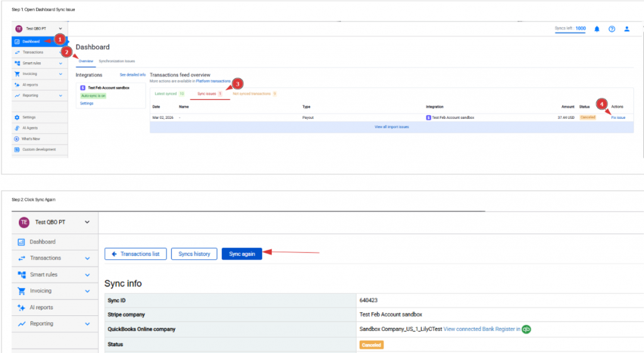Click Smart rules icon in Step 1 sidebar
Image resolution: width=644 pixels, height=353 pixels.
[x=17, y=64]
